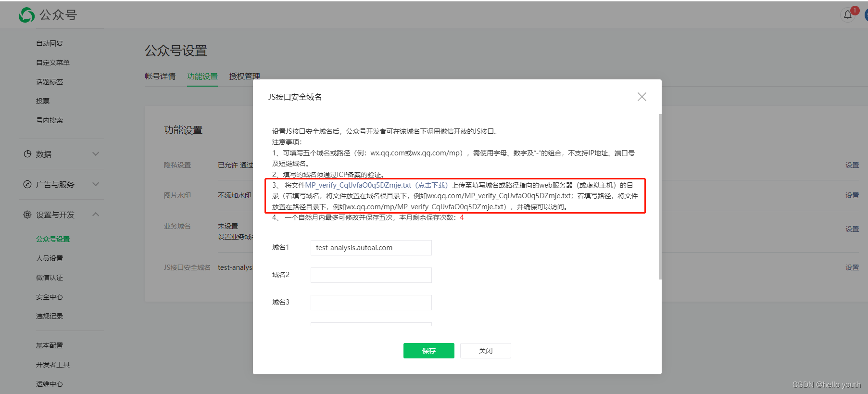Click the 图片水印 row label
Viewport: 868px width, 394px height.
(177, 195)
